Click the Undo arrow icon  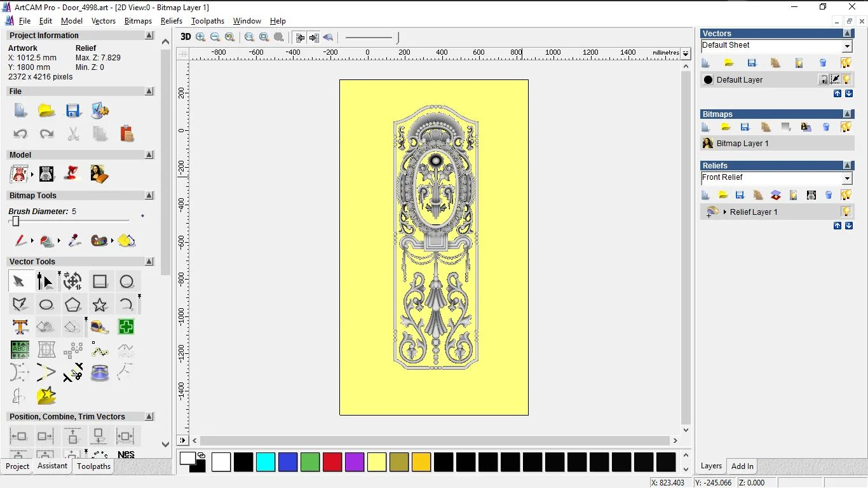click(20, 134)
